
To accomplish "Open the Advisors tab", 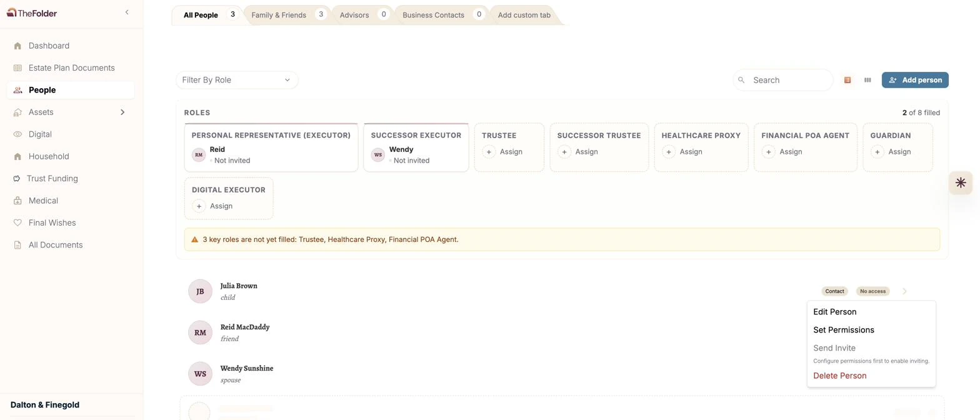I will 364,15.
